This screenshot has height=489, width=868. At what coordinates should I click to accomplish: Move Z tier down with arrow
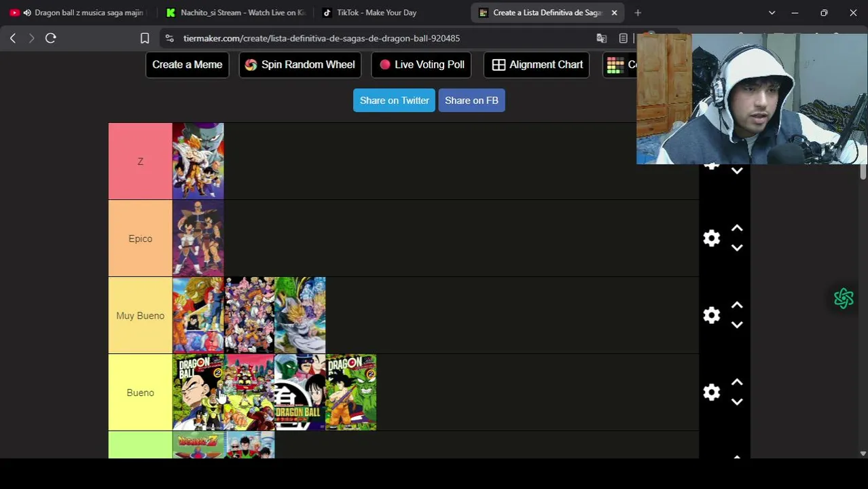pyautogui.click(x=737, y=171)
